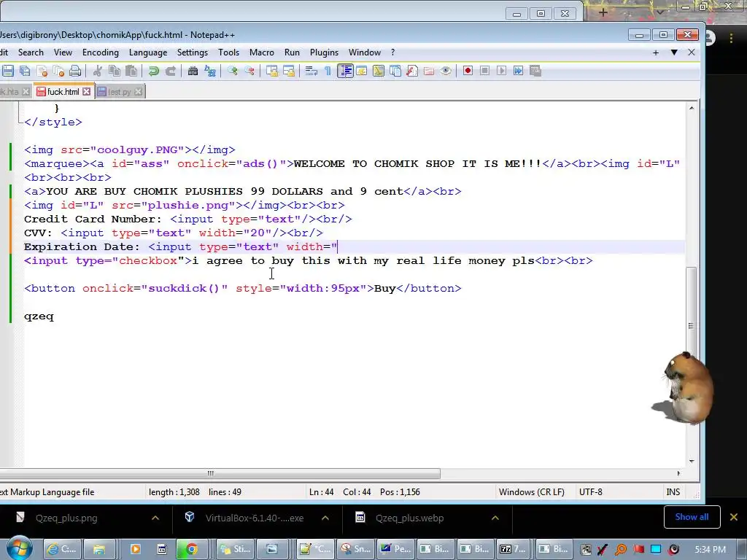This screenshot has height=560, width=747.
Task: Click the Save Recorded Macro icon
Action: [535, 71]
